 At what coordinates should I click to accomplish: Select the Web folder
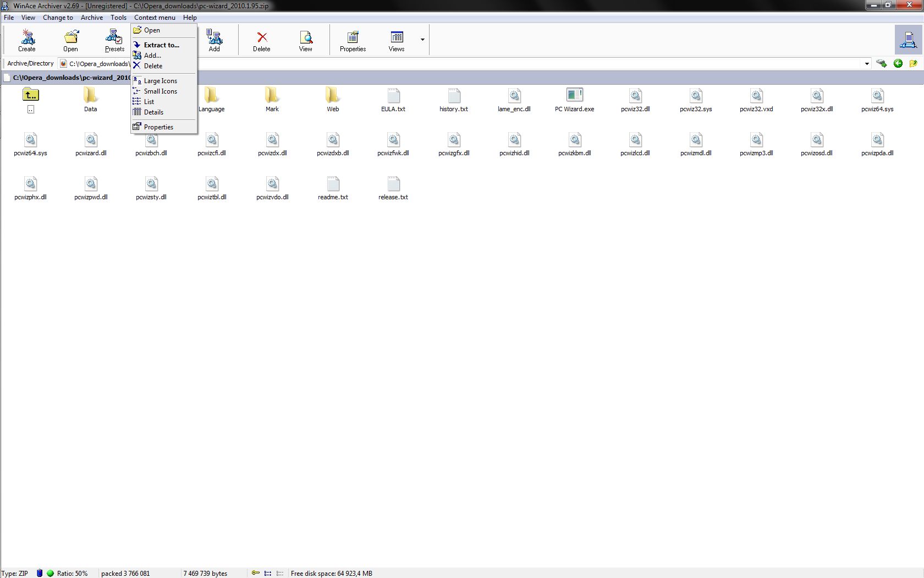[333, 100]
